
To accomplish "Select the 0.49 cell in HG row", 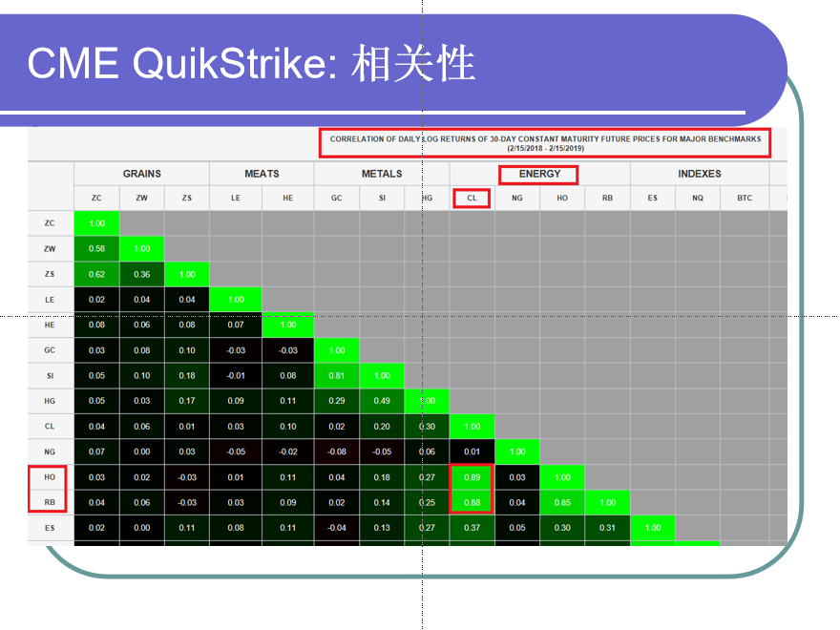I will 382,401.
